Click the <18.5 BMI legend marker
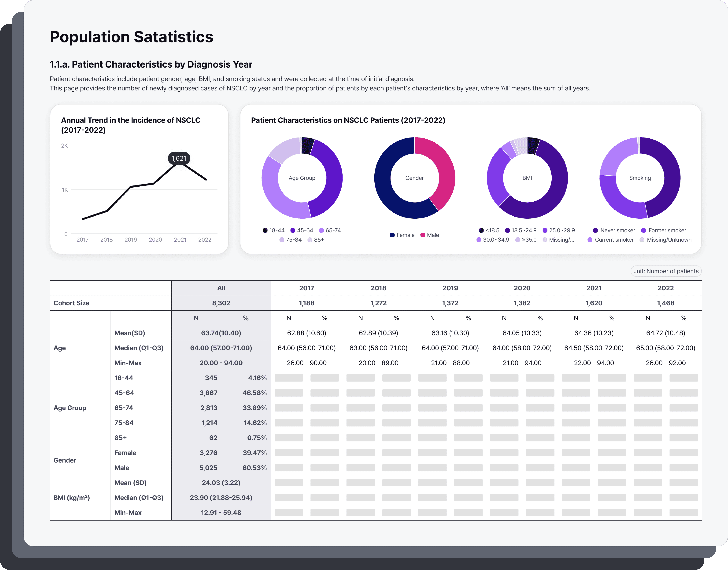Screen dimensions: 728x570 coord(481,230)
